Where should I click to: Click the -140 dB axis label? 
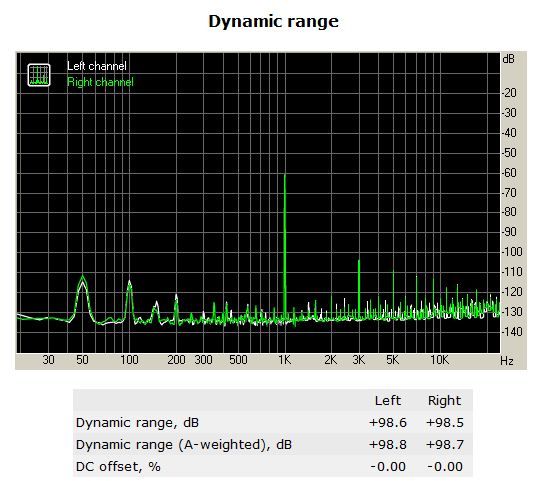tap(512, 332)
